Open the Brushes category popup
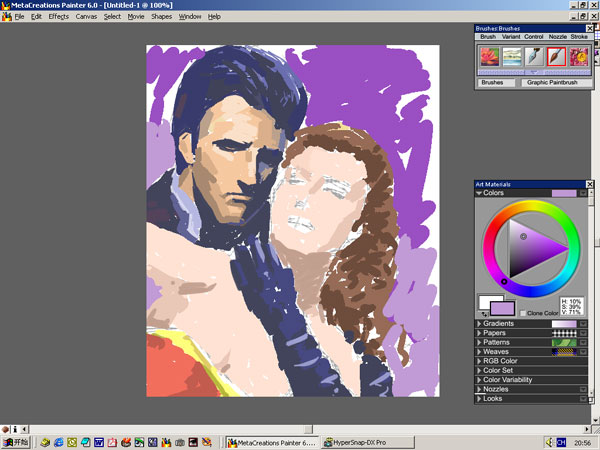The width and height of the screenshot is (600, 450). 496,82
